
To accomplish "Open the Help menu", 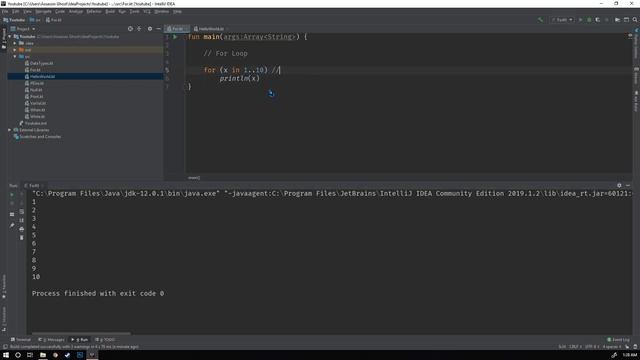I will (177, 11).
